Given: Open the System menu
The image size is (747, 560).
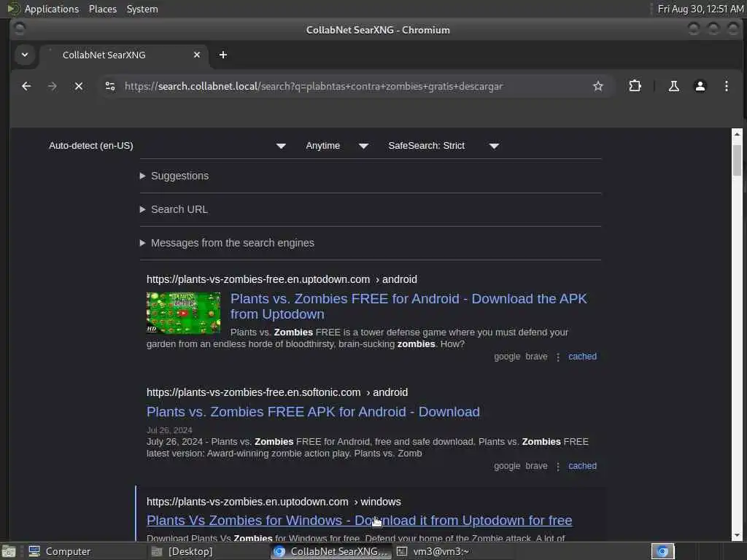Looking at the screenshot, I should (142, 9).
